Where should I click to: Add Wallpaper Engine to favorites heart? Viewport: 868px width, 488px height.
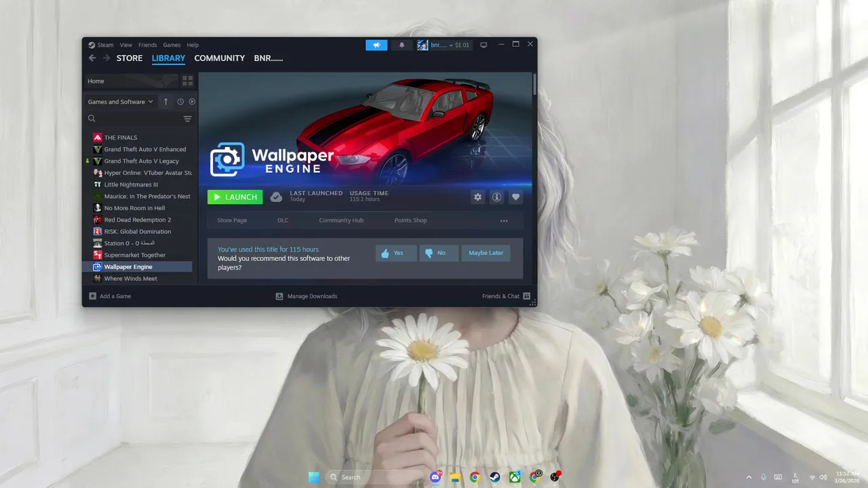[516, 197]
